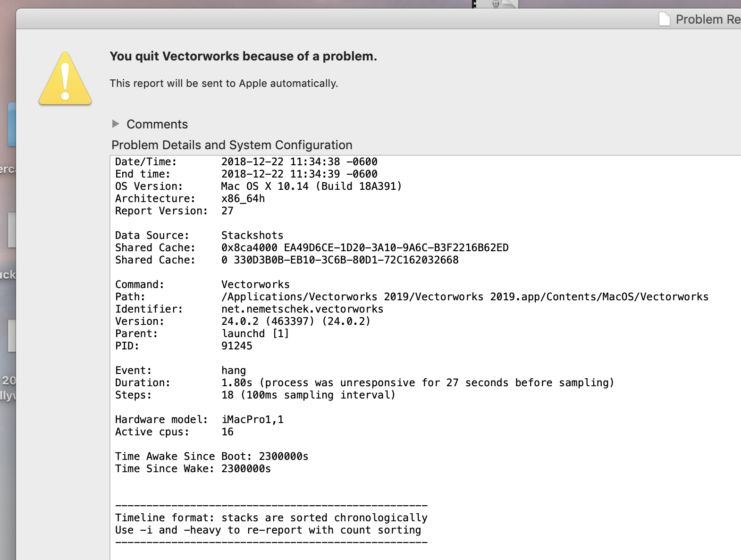Expand the Comments disclosure triangle
This screenshot has width=741, height=560.
click(116, 124)
